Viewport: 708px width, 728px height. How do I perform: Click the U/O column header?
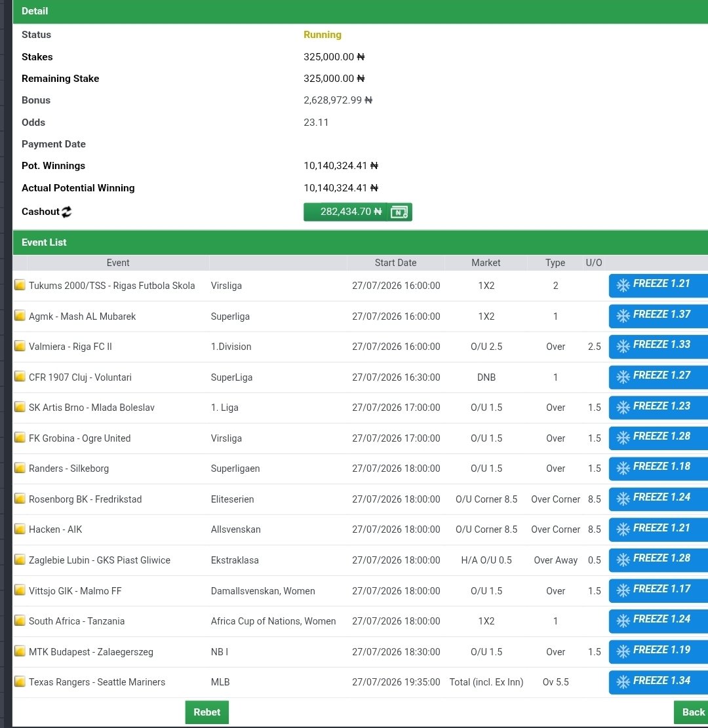(x=594, y=263)
